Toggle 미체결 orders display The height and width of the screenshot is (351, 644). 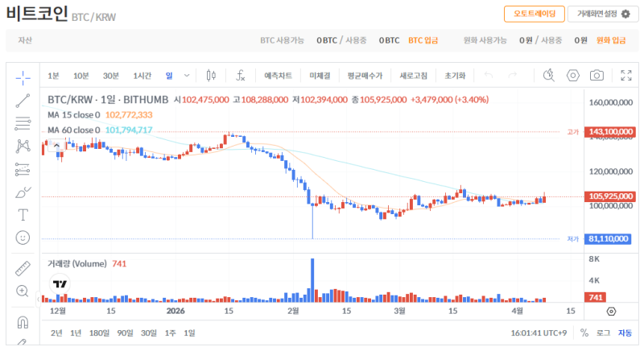[320, 76]
